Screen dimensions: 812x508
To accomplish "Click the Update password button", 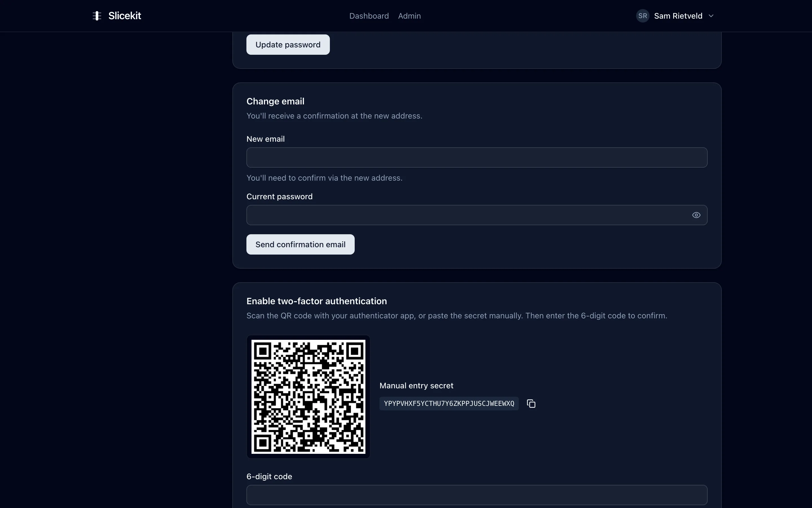I will pyautogui.click(x=288, y=45).
